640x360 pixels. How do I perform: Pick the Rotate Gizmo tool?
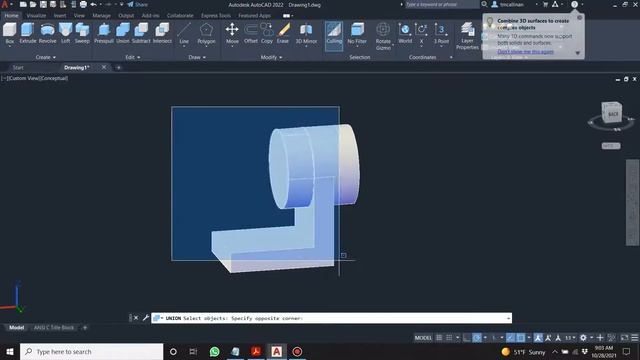(383, 36)
